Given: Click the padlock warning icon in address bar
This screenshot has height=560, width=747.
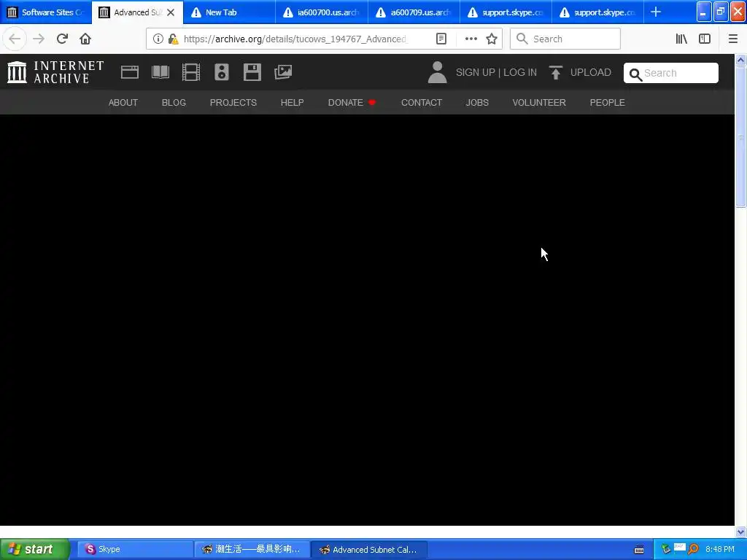Looking at the screenshot, I should tap(173, 39).
